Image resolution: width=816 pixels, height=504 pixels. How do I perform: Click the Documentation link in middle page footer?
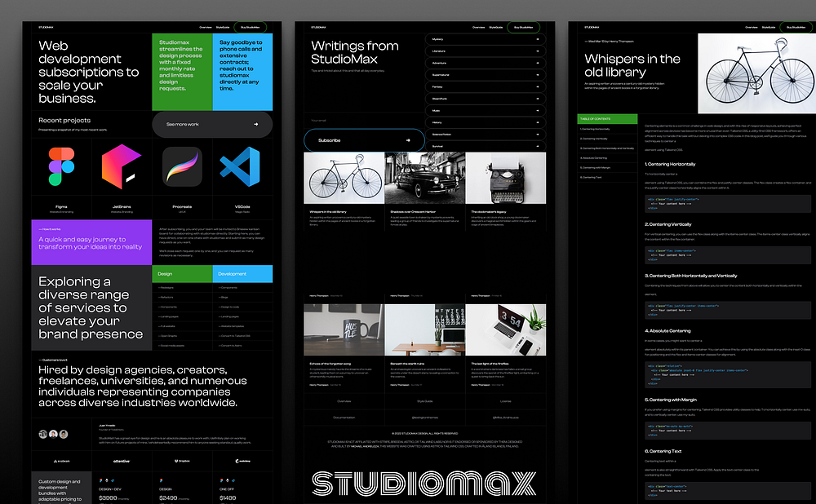pos(344,417)
